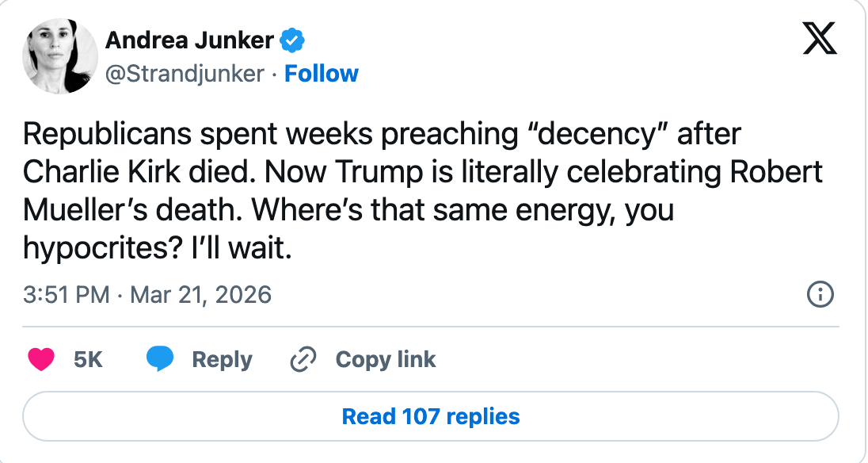This screenshot has height=463, width=868.
Task: Click the tweet's first line about "decency"
Action: 382,135
